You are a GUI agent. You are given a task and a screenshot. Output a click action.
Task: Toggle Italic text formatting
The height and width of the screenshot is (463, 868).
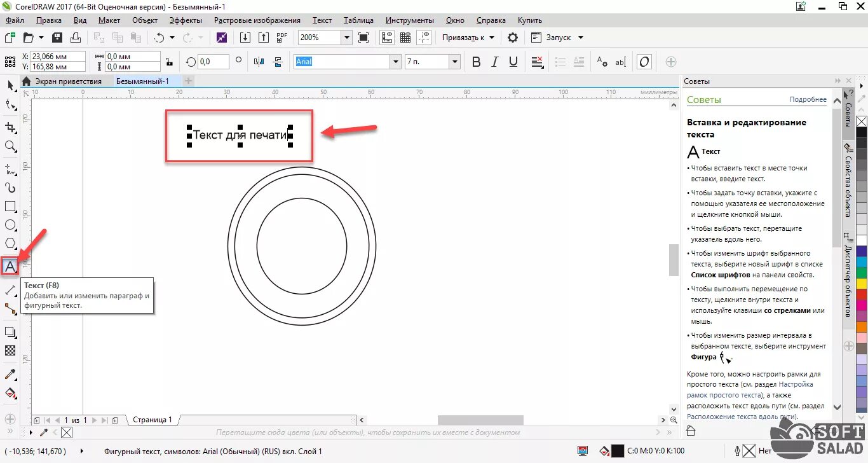tap(495, 62)
